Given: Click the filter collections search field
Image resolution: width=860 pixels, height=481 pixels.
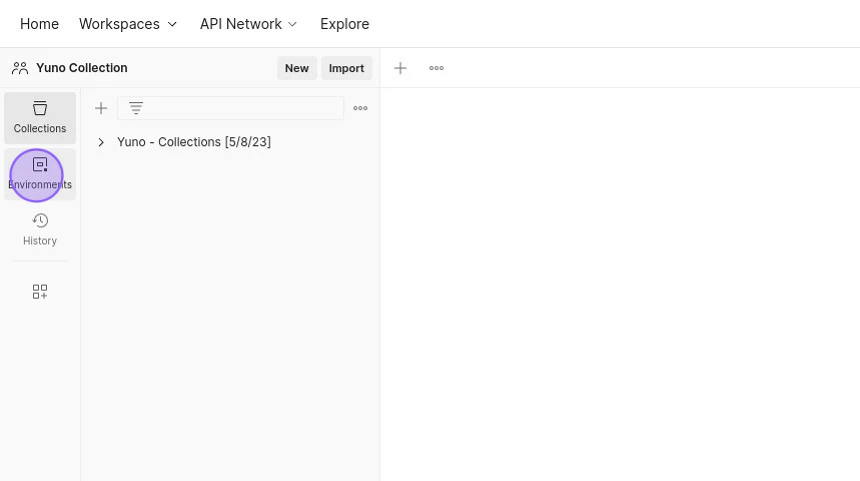Looking at the screenshot, I should pos(230,108).
